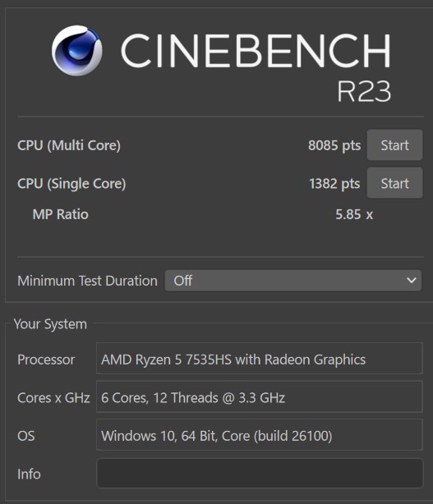Click the CPU (Multi Core) label
The image size is (433, 504).
pyautogui.click(x=69, y=145)
